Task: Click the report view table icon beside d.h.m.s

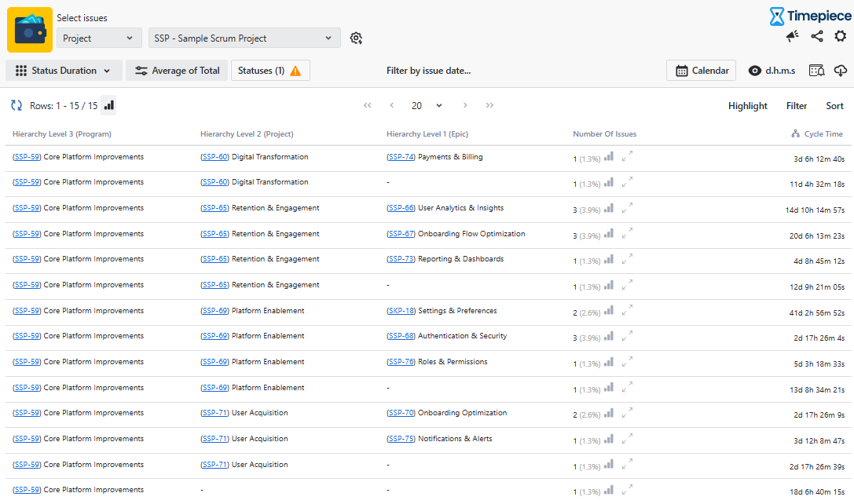Action: (816, 70)
